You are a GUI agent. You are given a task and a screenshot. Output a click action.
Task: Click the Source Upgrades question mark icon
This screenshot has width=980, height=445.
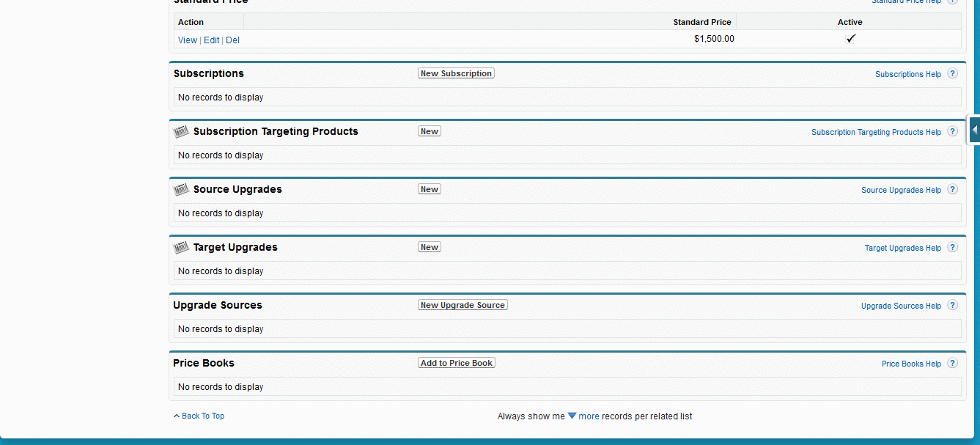[952, 189]
